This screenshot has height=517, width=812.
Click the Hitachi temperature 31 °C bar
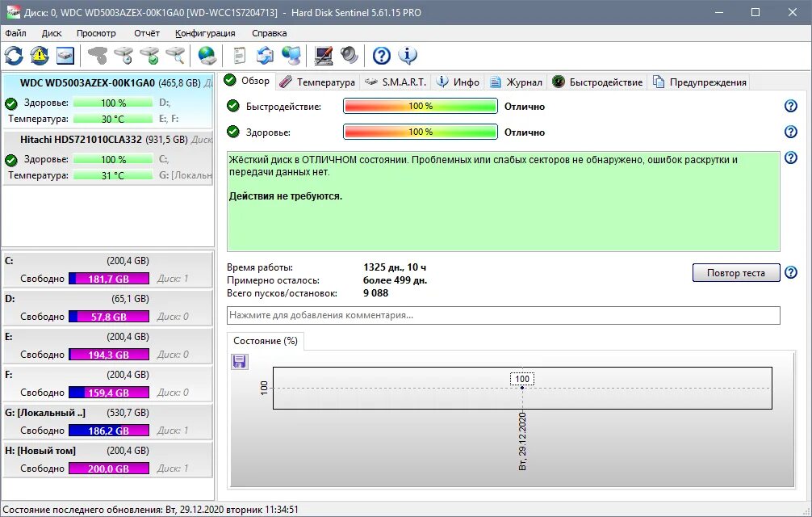pyautogui.click(x=113, y=175)
